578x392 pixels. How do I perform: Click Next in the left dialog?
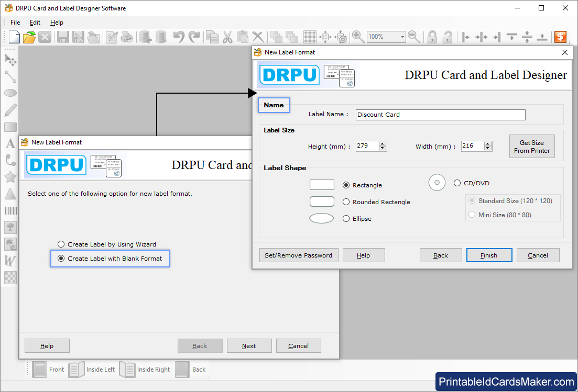(x=249, y=345)
